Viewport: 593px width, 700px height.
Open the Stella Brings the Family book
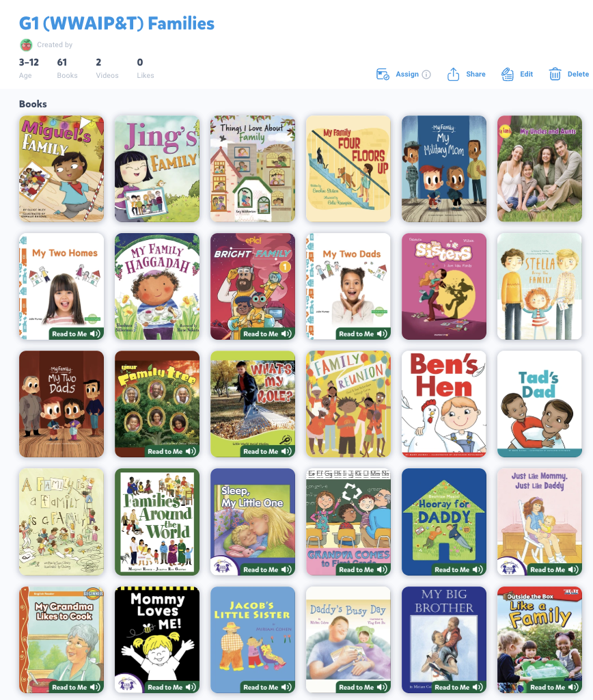(540, 286)
